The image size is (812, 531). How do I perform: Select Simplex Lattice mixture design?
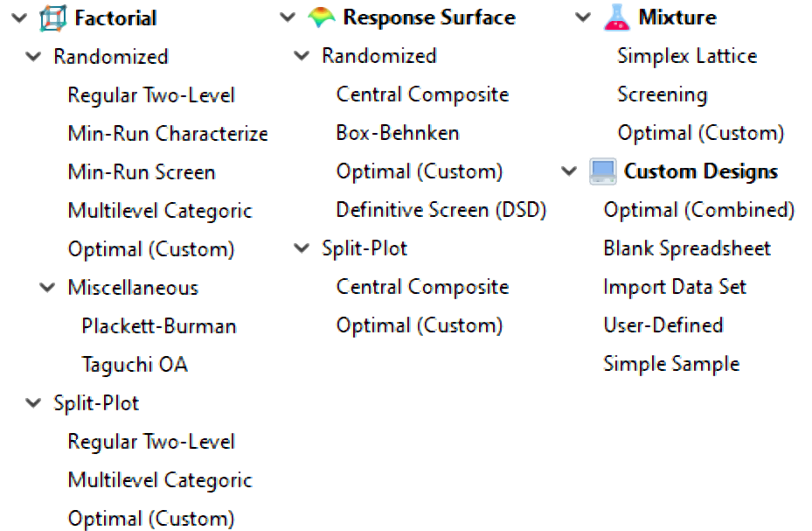click(x=687, y=56)
